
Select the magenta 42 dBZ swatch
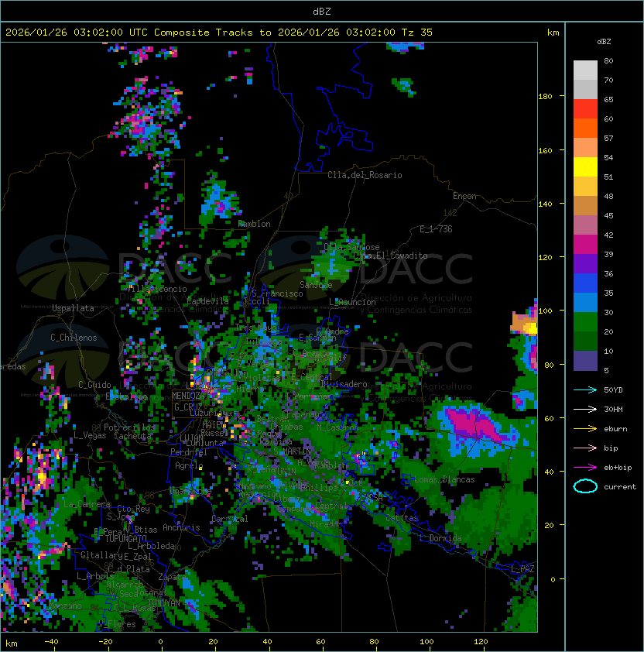pyautogui.click(x=585, y=244)
